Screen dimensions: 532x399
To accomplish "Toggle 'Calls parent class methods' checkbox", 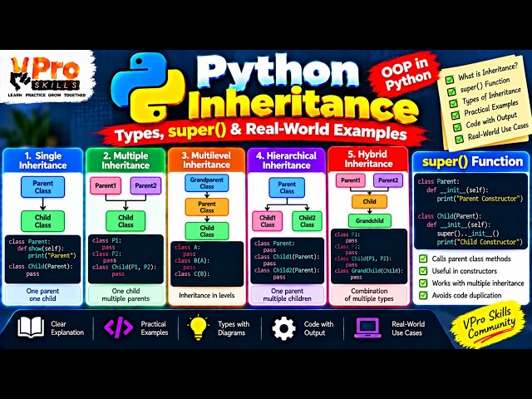I will 423,259.
